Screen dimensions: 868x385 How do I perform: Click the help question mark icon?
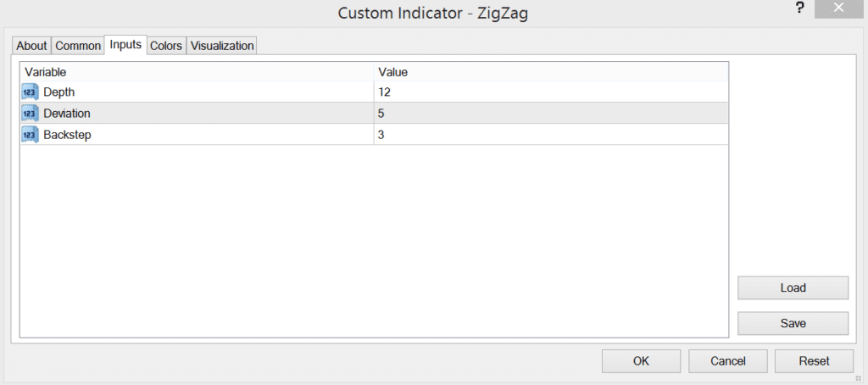pos(798,8)
